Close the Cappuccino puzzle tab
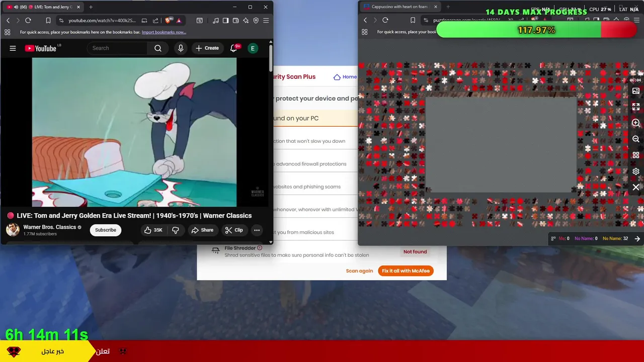The image size is (644, 362). (x=436, y=7)
